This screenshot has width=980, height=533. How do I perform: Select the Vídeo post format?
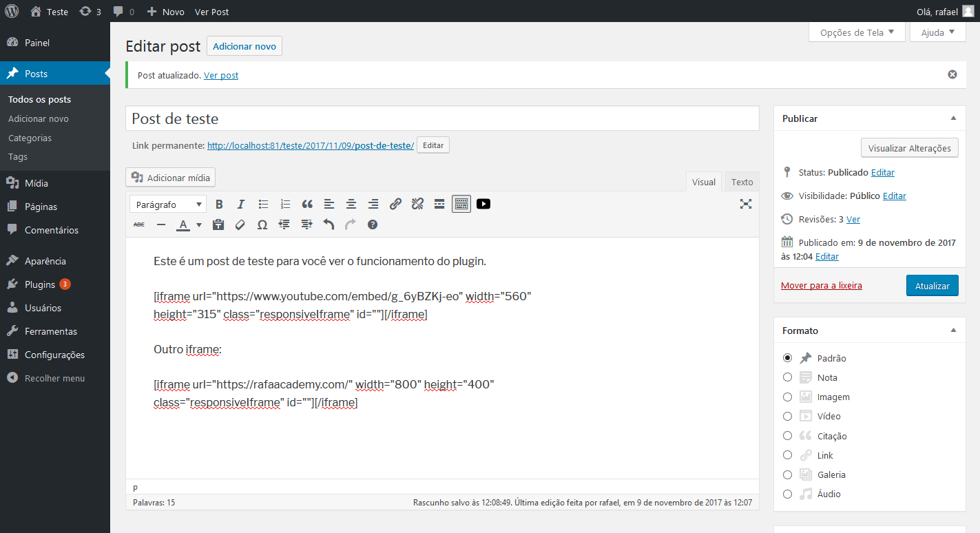point(788,416)
